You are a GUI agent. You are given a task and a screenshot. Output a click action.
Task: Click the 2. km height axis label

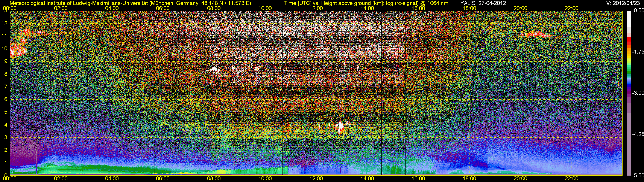(x=6, y=150)
